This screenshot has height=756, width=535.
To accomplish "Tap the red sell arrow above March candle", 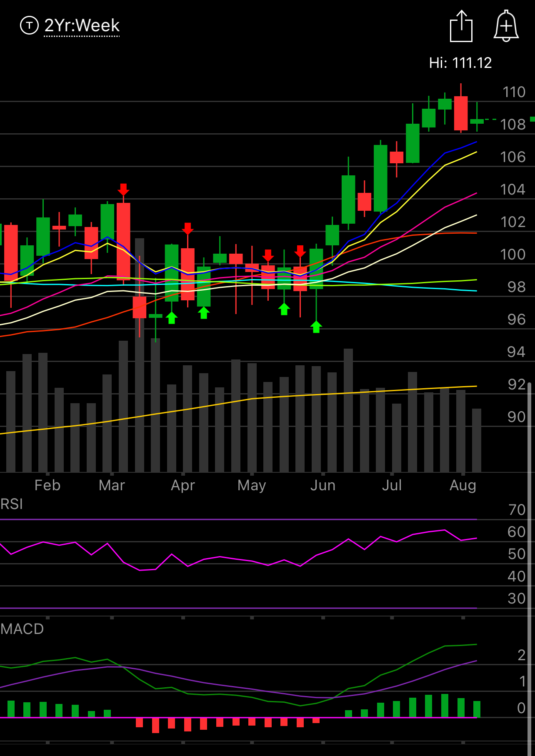I will tap(123, 190).
